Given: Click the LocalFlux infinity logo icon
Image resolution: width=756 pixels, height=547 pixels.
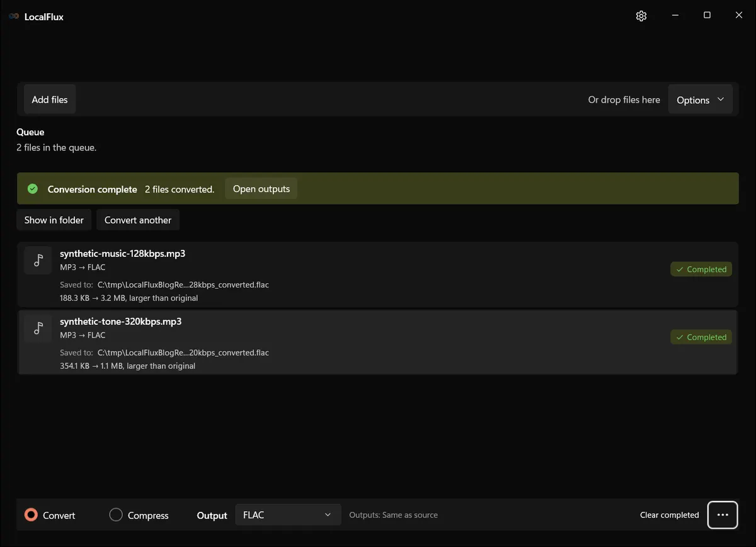Looking at the screenshot, I should [x=14, y=17].
